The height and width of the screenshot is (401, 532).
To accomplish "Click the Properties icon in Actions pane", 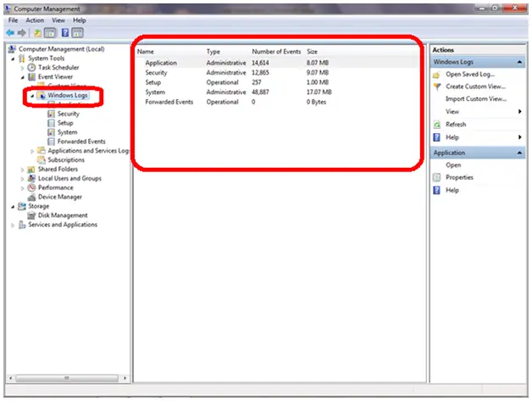I will pyautogui.click(x=436, y=177).
